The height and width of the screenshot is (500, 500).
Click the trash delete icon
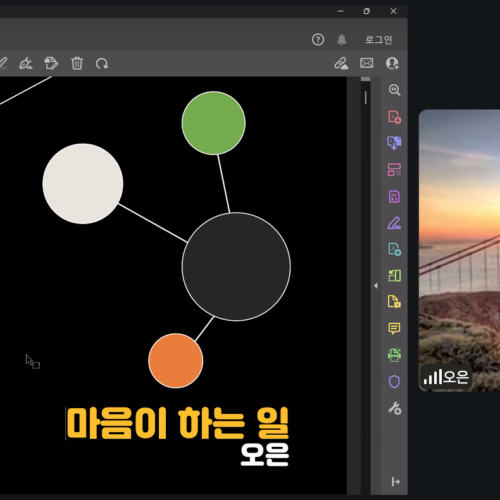coord(77,63)
